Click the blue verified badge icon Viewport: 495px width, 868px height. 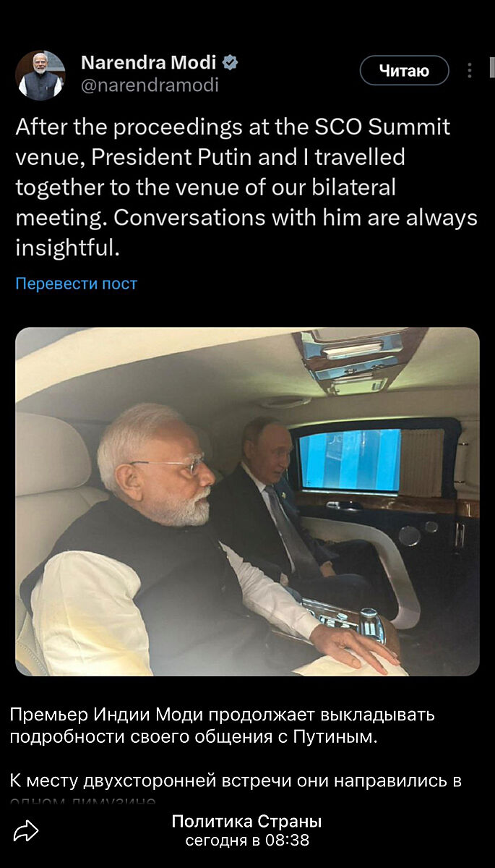tap(230, 63)
